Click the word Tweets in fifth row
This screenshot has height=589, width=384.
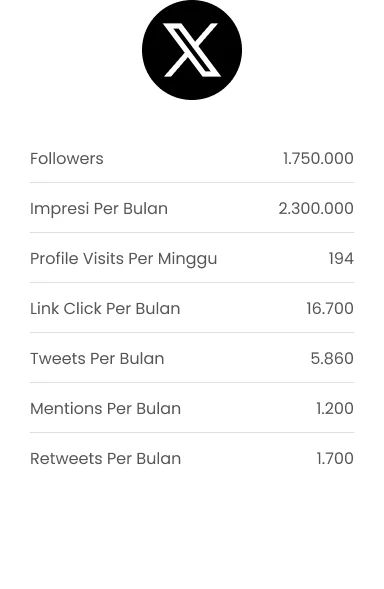click(x=58, y=358)
